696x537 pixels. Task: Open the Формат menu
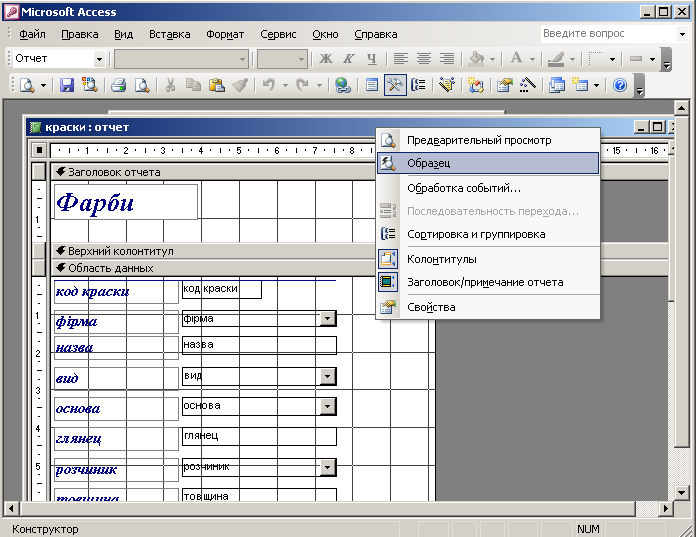tap(225, 34)
